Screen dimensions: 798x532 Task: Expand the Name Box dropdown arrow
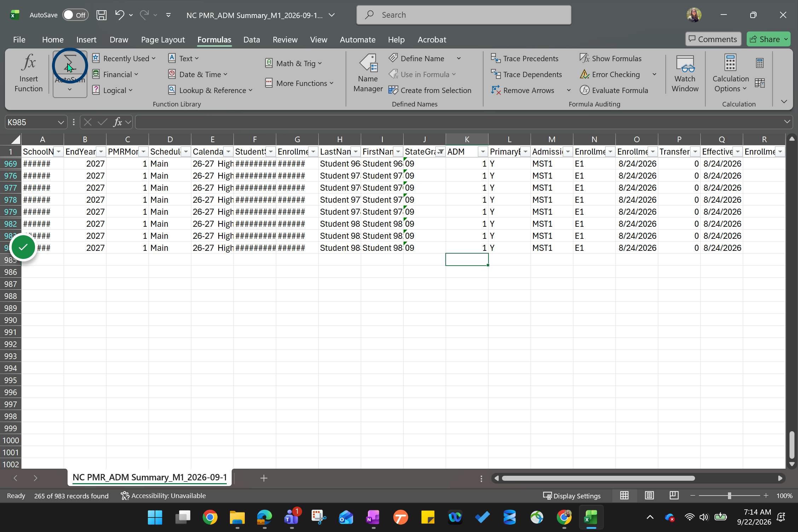click(x=60, y=122)
